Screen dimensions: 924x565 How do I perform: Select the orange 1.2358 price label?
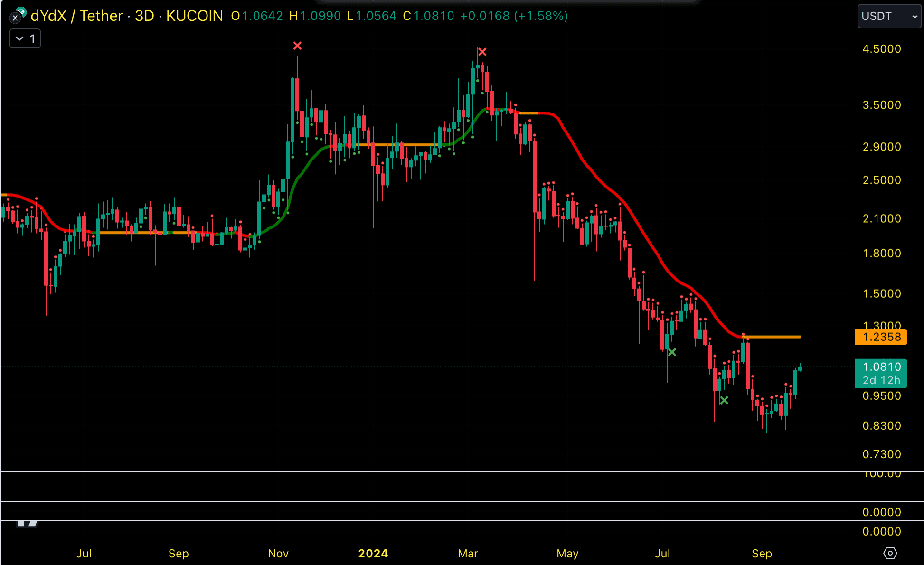point(881,337)
